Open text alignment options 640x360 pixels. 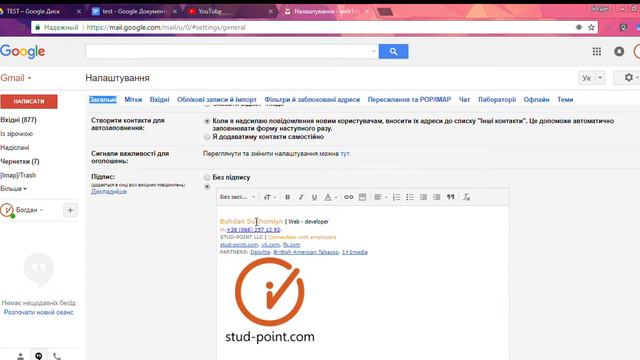click(380, 197)
